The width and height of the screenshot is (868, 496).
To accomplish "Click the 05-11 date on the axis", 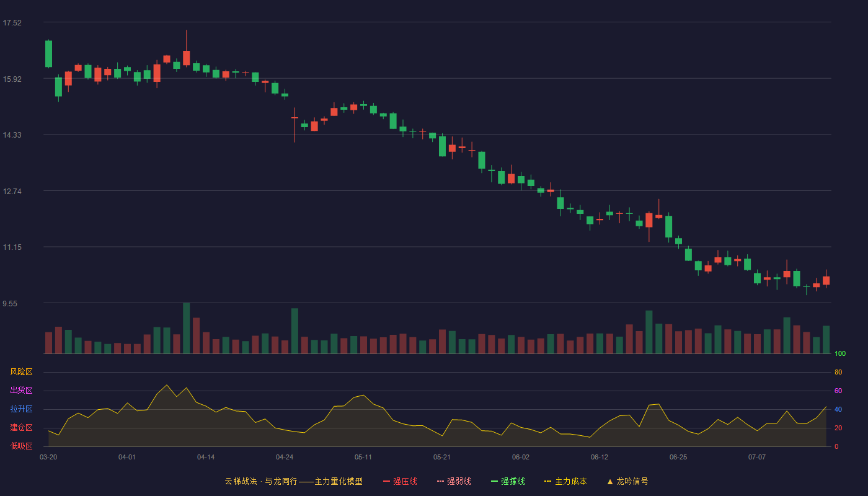I will tap(363, 457).
